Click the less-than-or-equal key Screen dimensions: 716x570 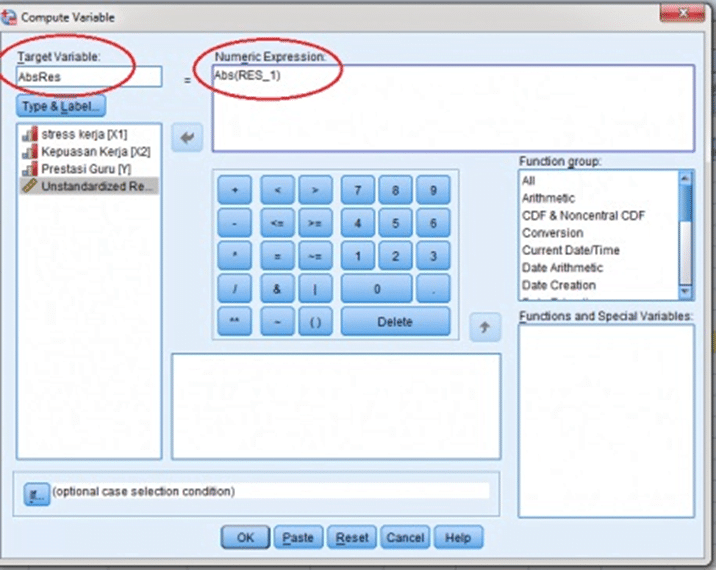pyautogui.click(x=277, y=223)
